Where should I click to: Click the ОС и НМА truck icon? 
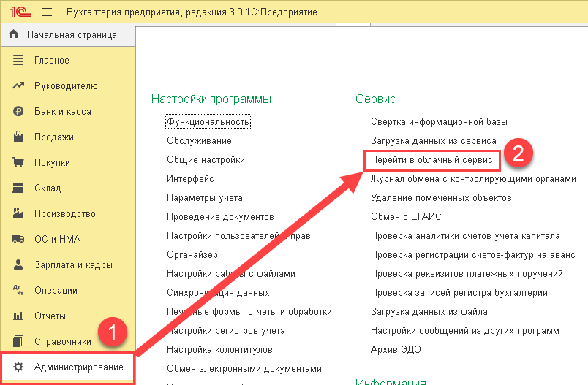18,239
